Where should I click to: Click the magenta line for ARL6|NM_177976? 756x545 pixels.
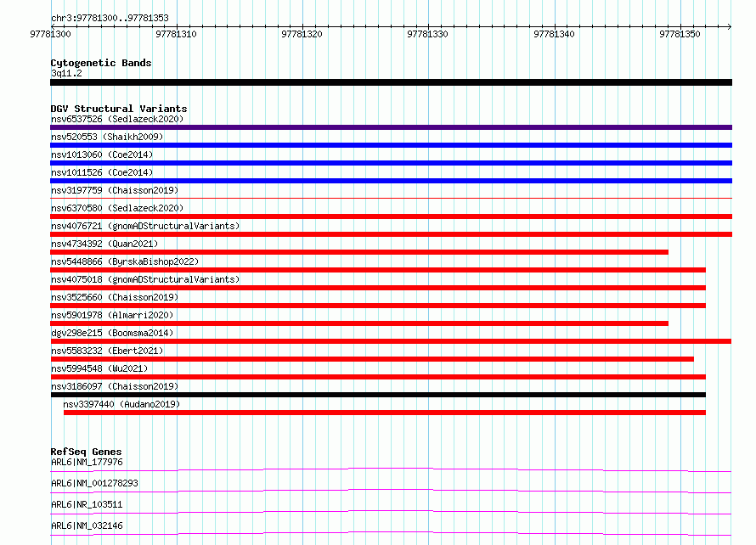[x=391, y=469]
